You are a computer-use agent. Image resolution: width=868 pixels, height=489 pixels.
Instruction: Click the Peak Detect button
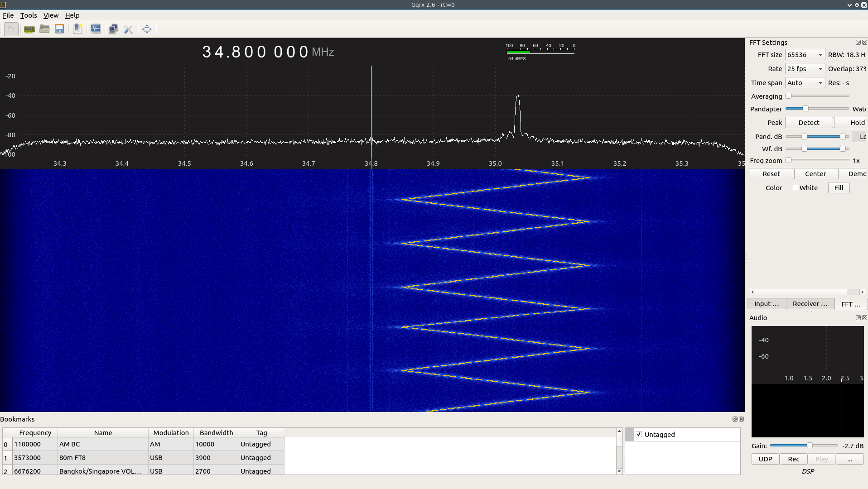point(809,123)
